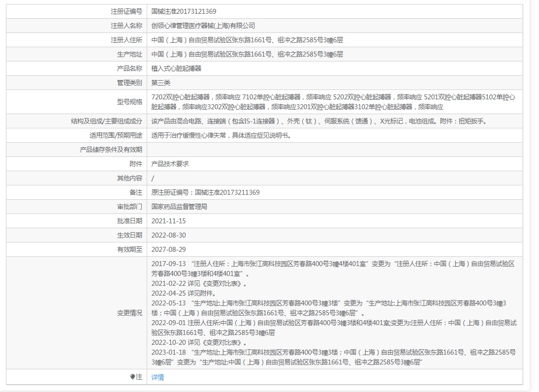Click expiry date 2027-08-29

[168, 250]
